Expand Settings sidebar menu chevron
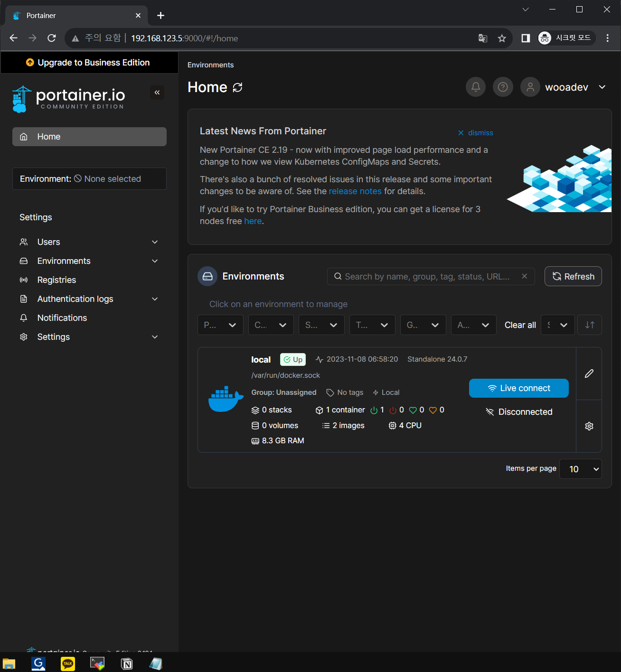 coord(155,337)
